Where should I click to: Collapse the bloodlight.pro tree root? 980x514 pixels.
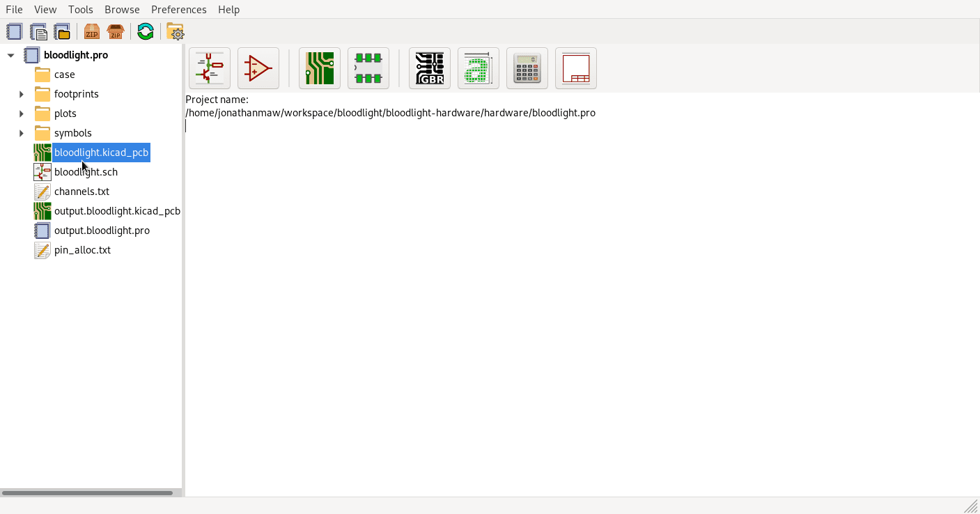[10, 55]
